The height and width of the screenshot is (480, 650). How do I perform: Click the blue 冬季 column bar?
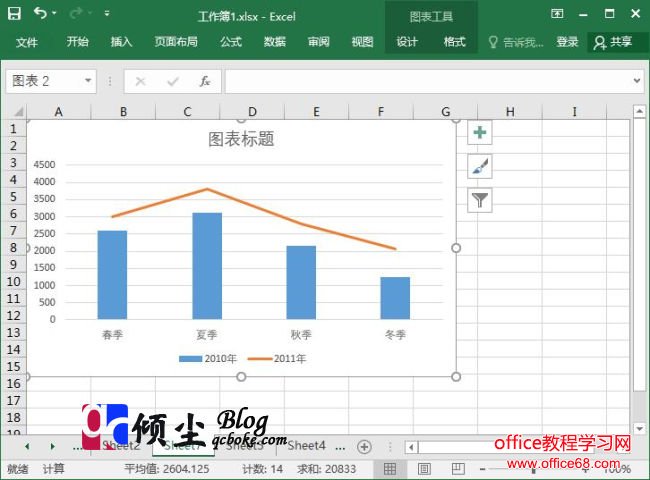click(395, 298)
